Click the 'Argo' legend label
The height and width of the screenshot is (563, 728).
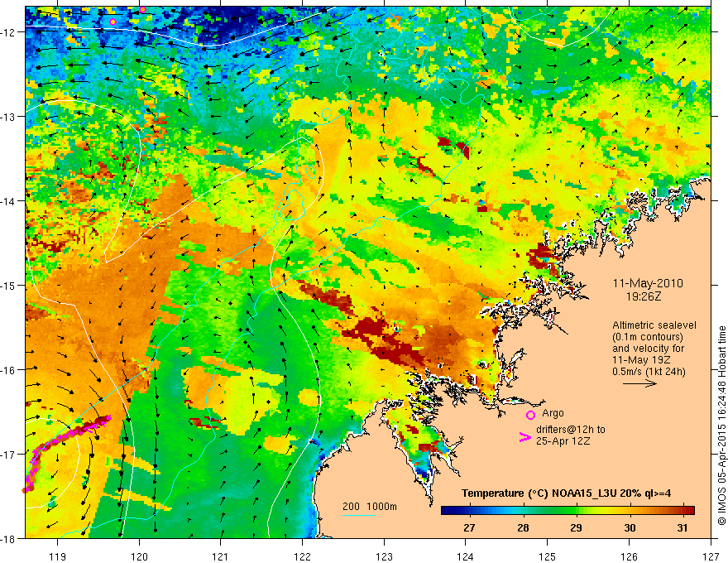pos(553,413)
